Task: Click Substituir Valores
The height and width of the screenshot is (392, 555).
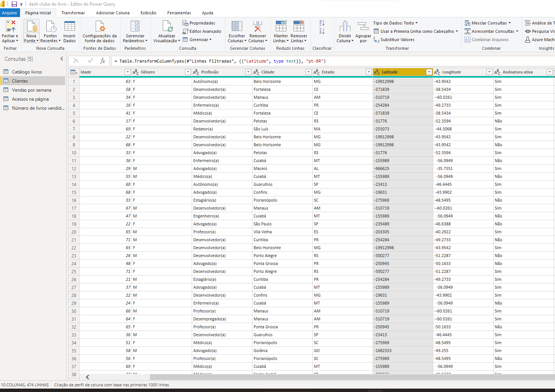Action: pyautogui.click(x=394, y=40)
